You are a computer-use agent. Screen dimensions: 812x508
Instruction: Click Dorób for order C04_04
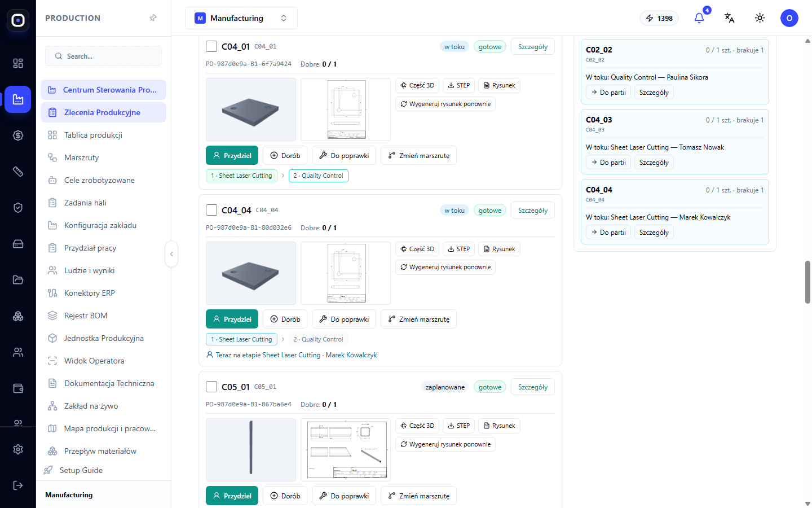click(285, 319)
